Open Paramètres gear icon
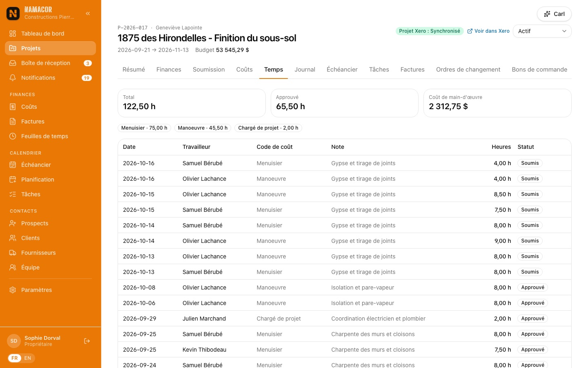 pyautogui.click(x=13, y=290)
